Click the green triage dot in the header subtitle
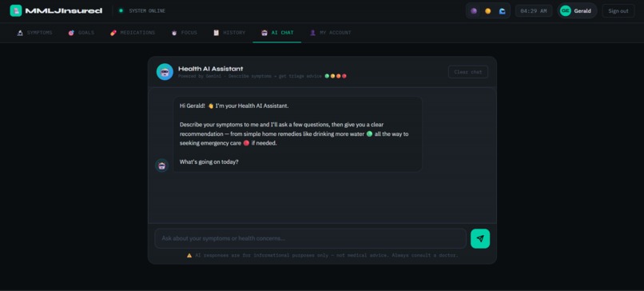Viewport: 644px width, 291px height. pyautogui.click(x=327, y=76)
